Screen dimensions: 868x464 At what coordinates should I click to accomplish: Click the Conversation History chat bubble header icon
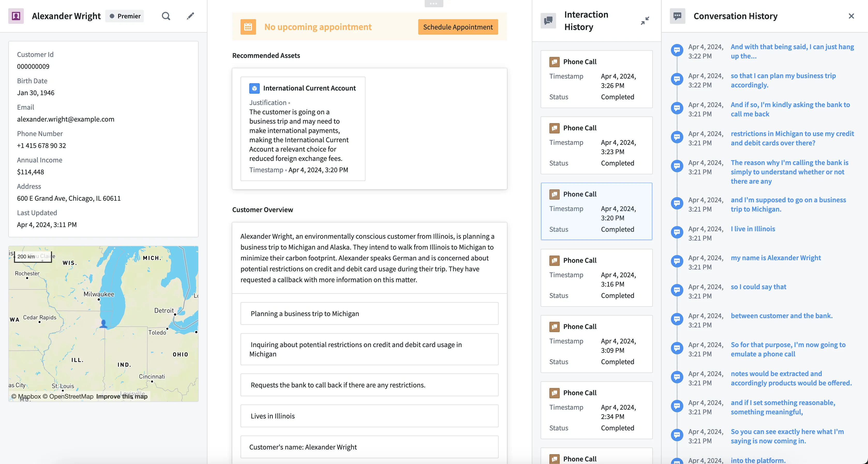677,16
